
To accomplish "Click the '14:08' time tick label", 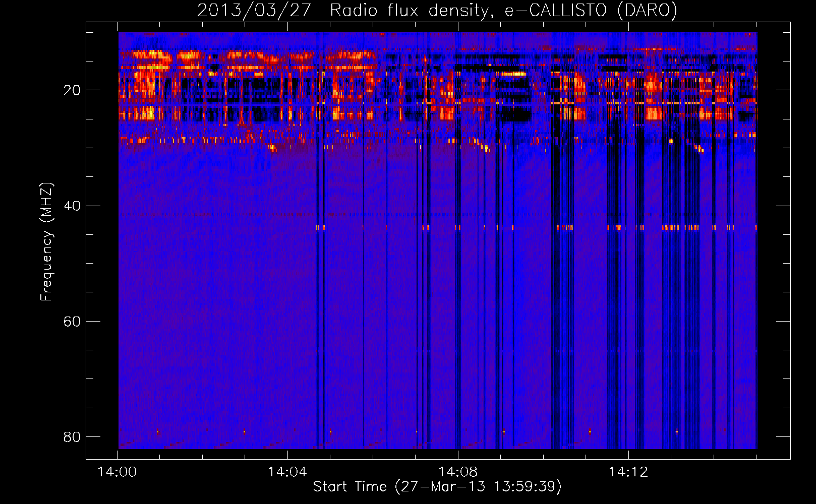I will coord(458,472).
